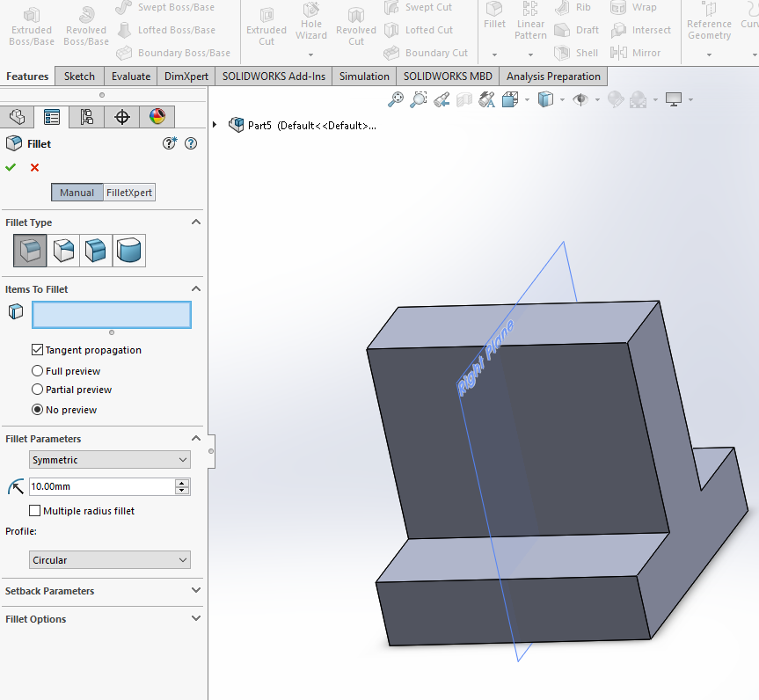
Task: Select the Rib tool
Action: tap(574, 7)
